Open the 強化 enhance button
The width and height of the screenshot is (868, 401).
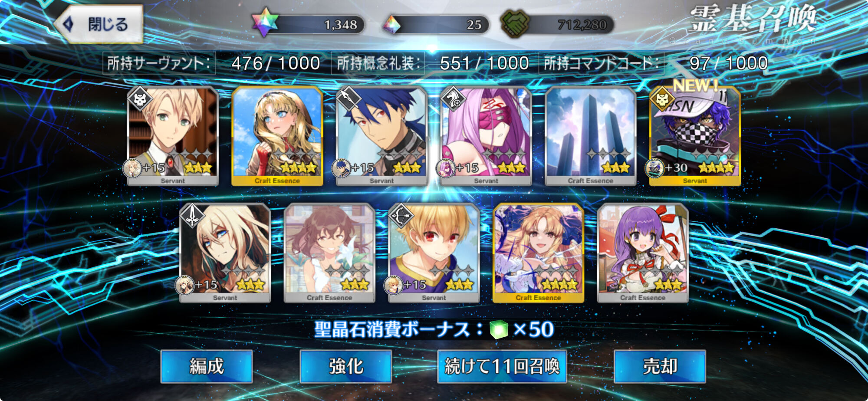click(346, 367)
